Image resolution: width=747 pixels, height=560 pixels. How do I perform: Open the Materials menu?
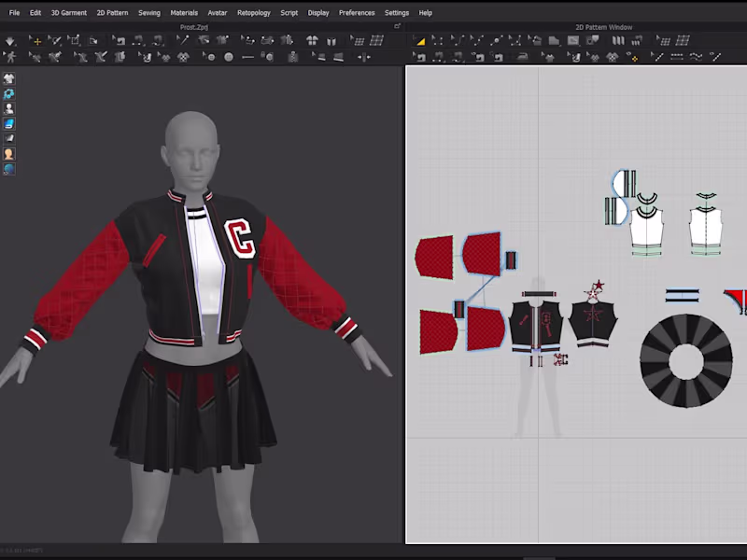pos(184,12)
